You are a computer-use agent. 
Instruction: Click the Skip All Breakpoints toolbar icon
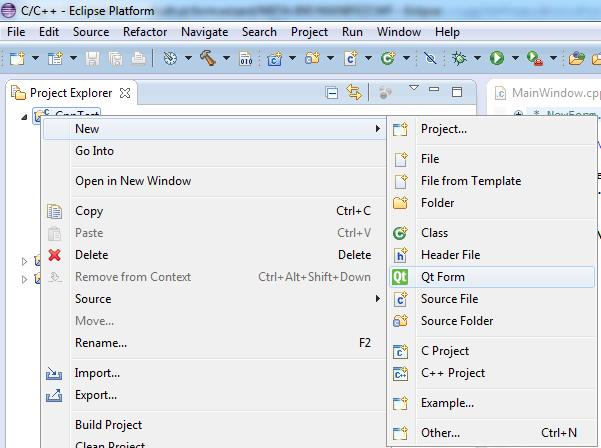430,58
